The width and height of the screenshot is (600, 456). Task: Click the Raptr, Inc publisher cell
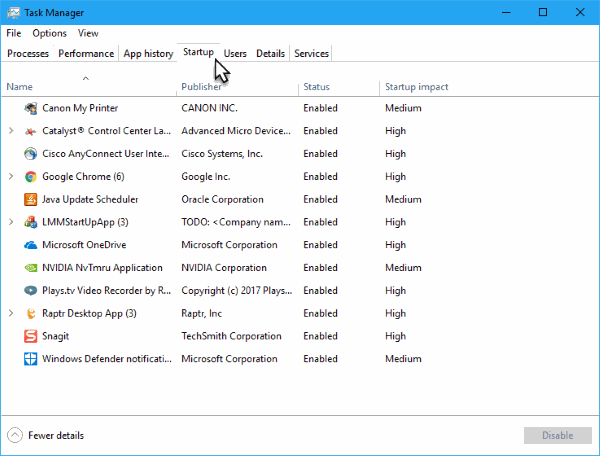click(x=201, y=314)
